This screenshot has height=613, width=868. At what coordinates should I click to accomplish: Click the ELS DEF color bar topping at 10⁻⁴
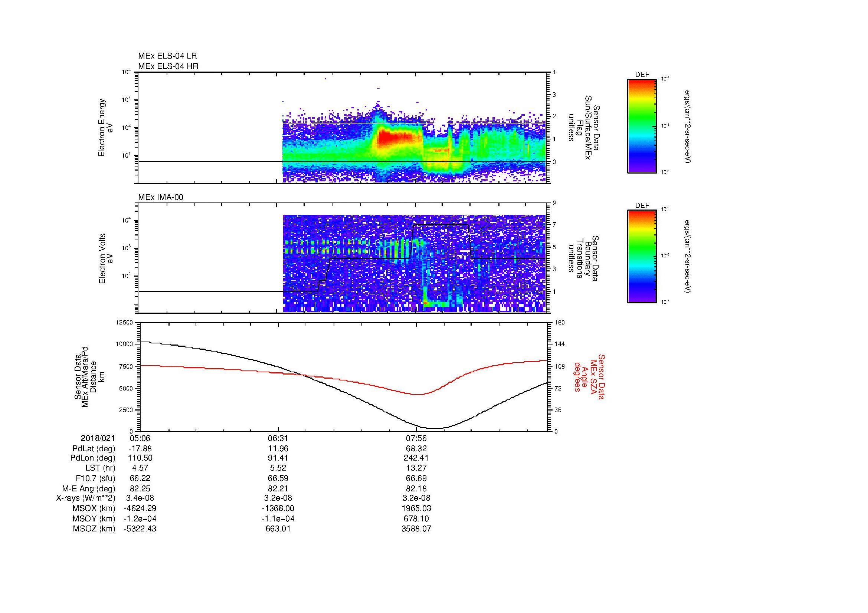(642, 126)
